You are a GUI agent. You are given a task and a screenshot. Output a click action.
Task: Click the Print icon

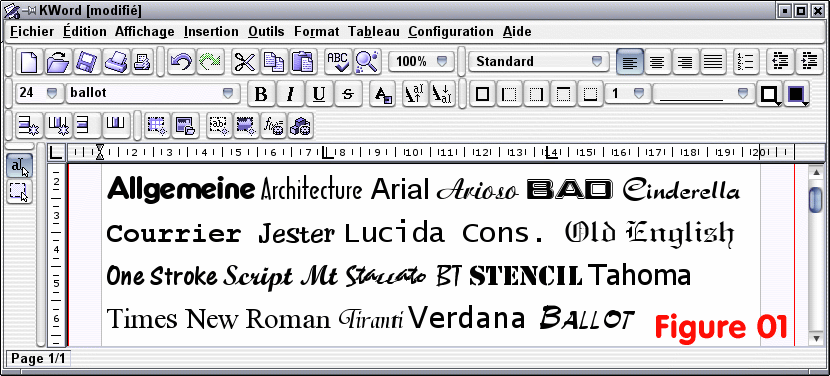click(x=114, y=62)
